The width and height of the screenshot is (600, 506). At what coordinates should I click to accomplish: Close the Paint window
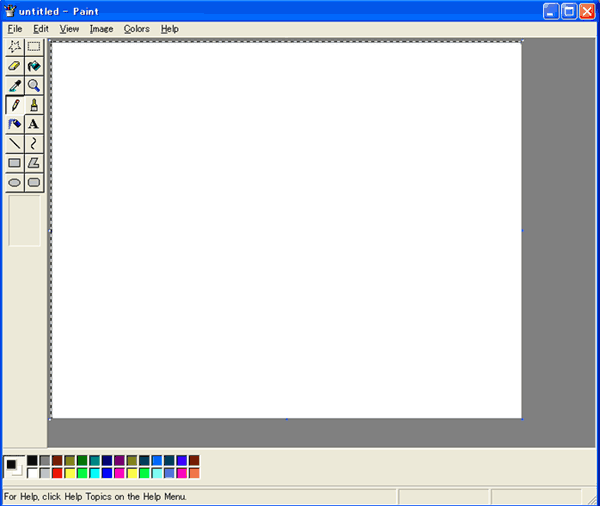pos(587,11)
